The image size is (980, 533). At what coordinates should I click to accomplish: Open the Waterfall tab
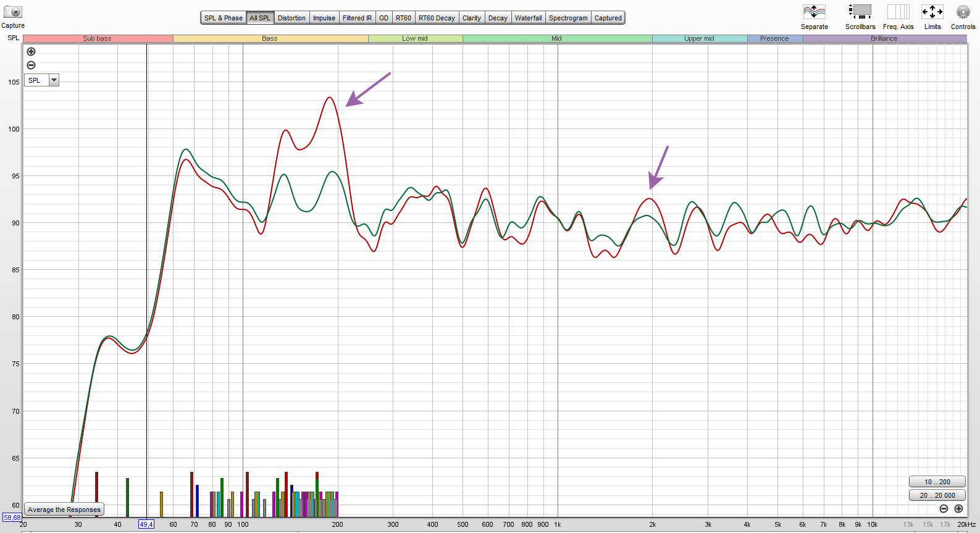click(x=529, y=18)
